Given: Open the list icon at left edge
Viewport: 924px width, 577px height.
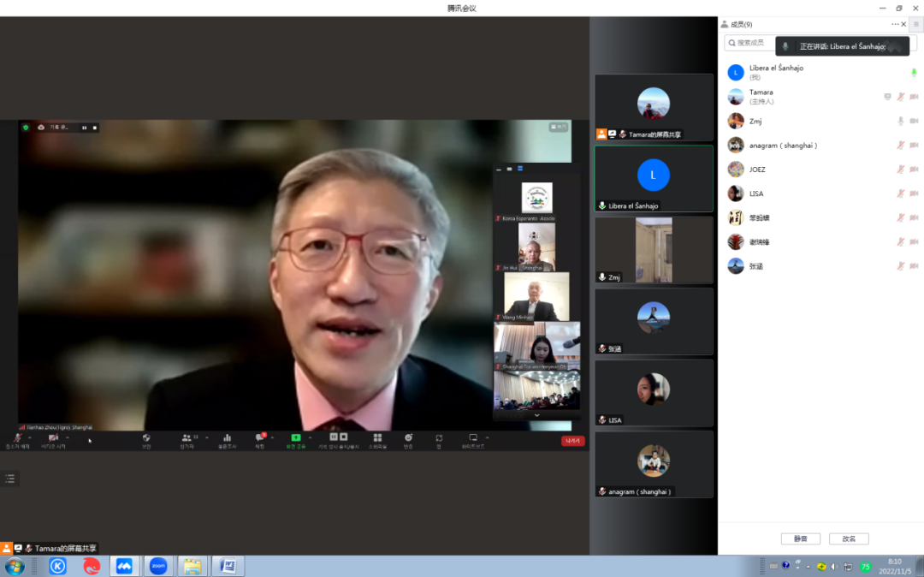Looking at the screenshot, I should 10,479.
